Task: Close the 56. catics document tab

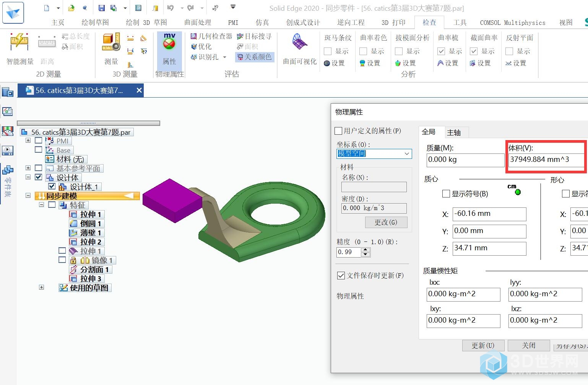Action: click(x=139, y=90)
